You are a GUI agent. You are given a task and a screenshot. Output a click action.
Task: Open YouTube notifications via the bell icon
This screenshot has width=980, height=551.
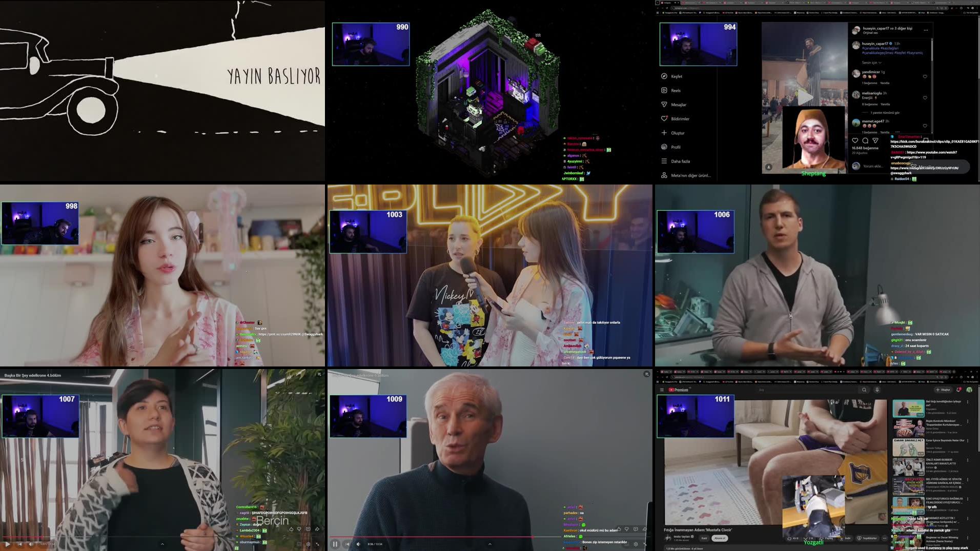[958, 390]
